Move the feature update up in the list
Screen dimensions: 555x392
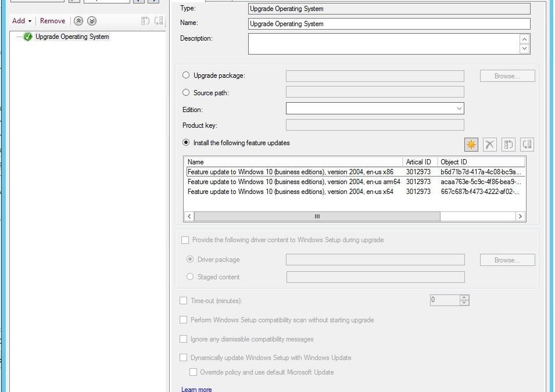[509, 145]
